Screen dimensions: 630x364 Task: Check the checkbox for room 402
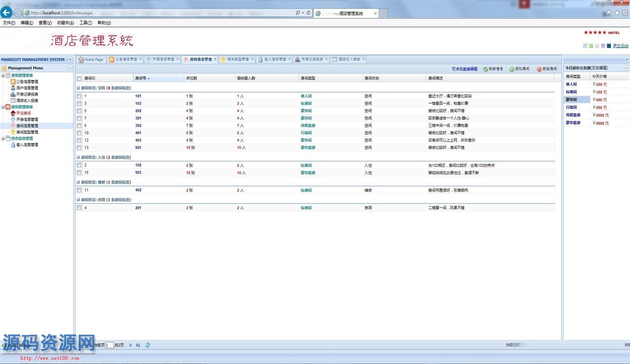tap(79, 190)
